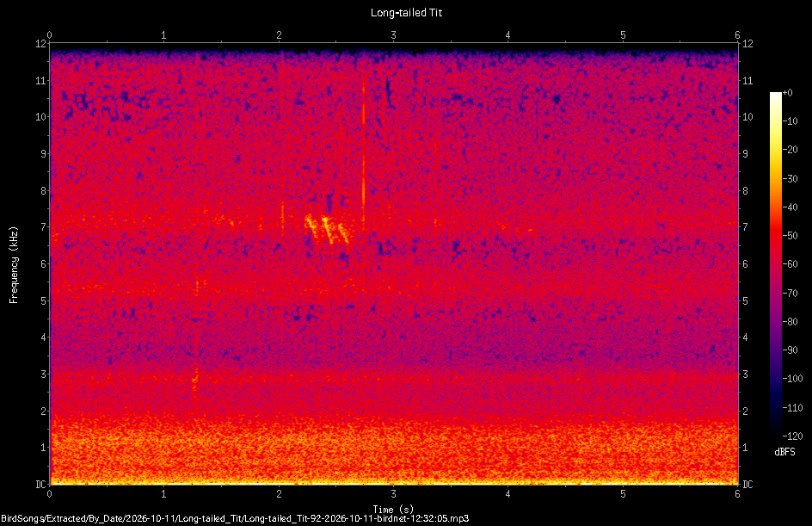Click the "-70" color scale value
Image resolution: width=812 pixels, height=526 pixels.
[790, 294]
